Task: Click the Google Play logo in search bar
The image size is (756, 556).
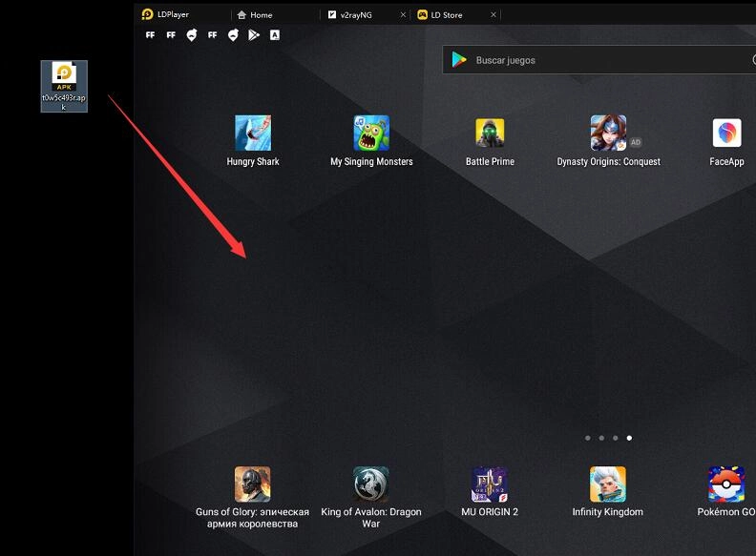Action: coord(459,60)
